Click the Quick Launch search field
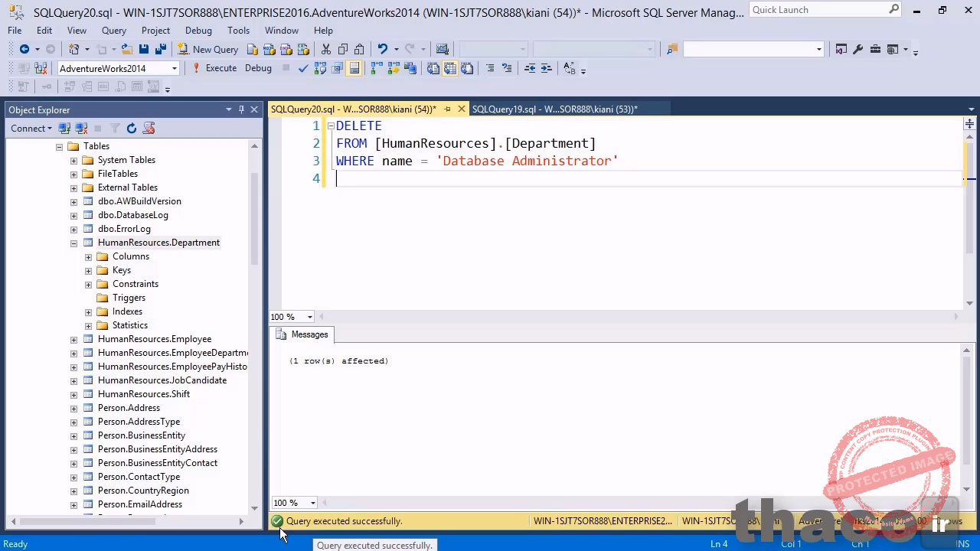The image size is (980, 551). [x=818, y=10]
